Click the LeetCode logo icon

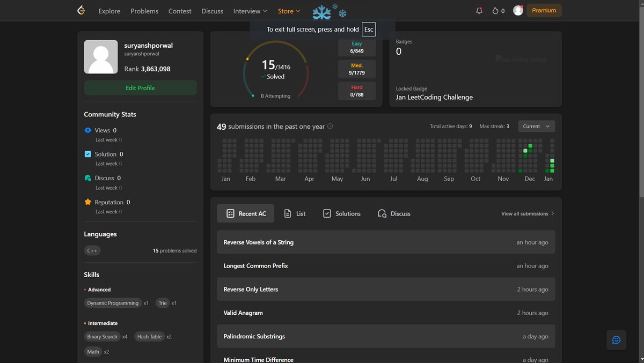tap(81, 11)
